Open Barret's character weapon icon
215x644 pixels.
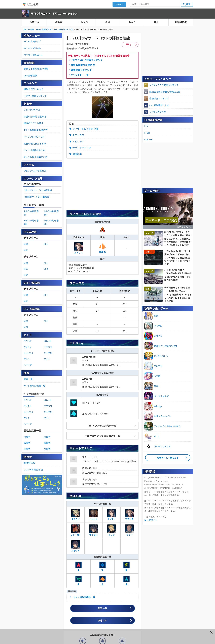[93, 513]
